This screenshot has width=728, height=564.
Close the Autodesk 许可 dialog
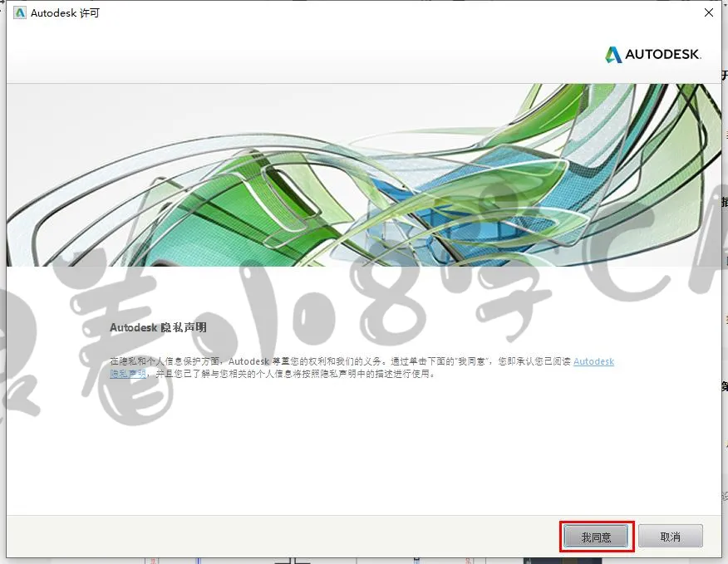tap(709, 12)
